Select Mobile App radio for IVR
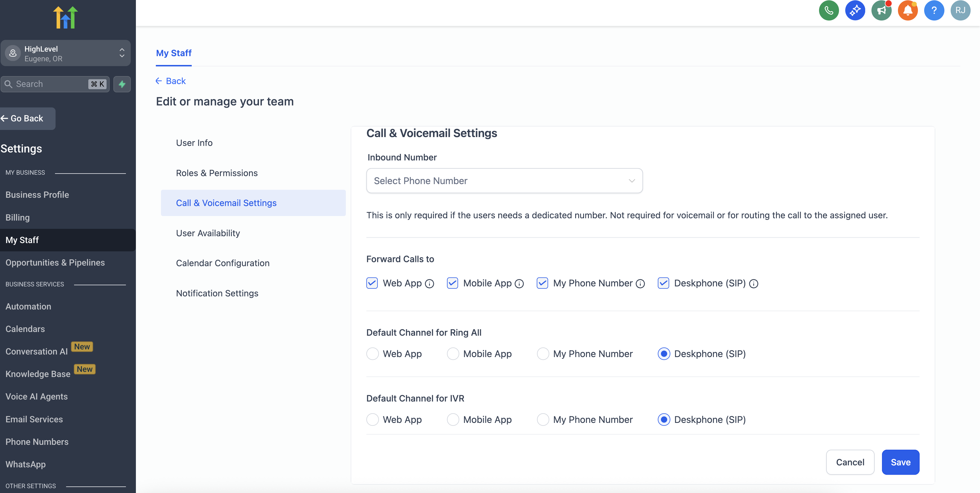 coord(453,419)
